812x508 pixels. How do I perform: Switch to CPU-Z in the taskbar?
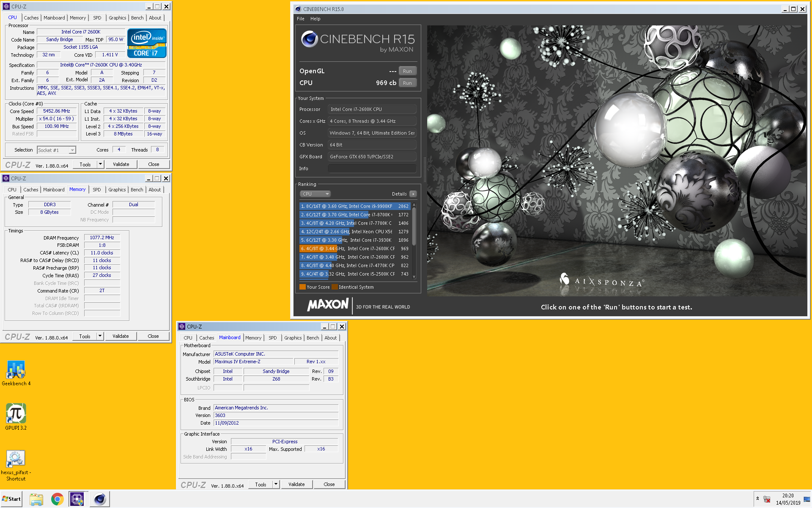77,499
